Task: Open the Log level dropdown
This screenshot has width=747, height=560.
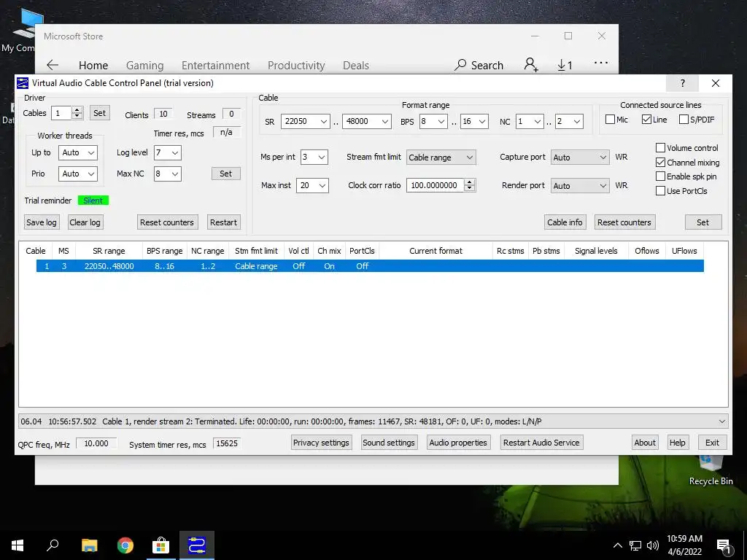Action: pos(167,153)
